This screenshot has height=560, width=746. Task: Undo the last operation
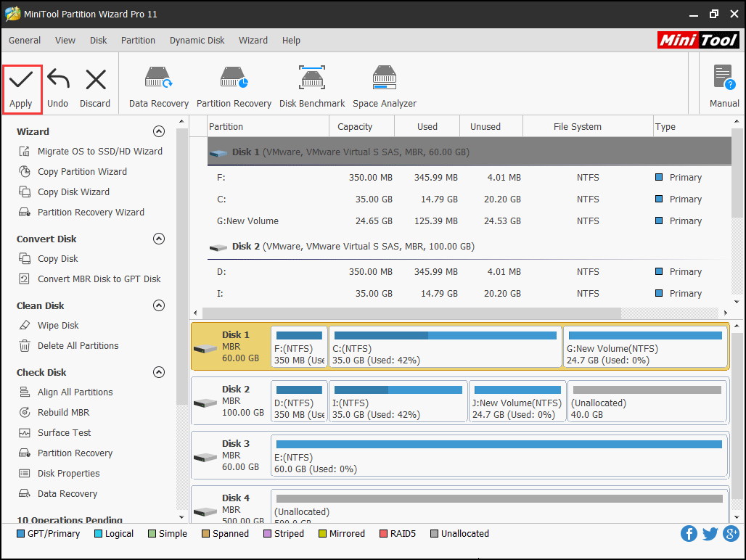tap(58, 89)
